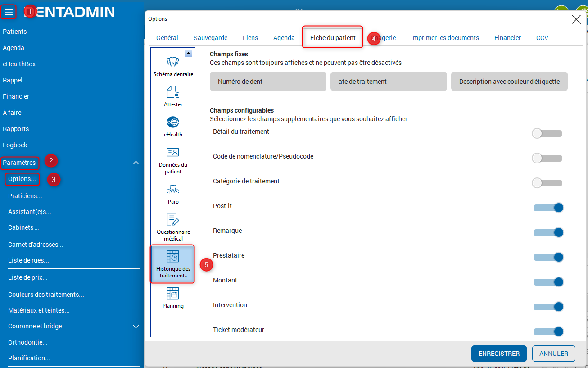Select the Schéma dentaire section icon
The height and width of the screenshot is (368, 588).
pyautogui.click(x=173, y=66)
